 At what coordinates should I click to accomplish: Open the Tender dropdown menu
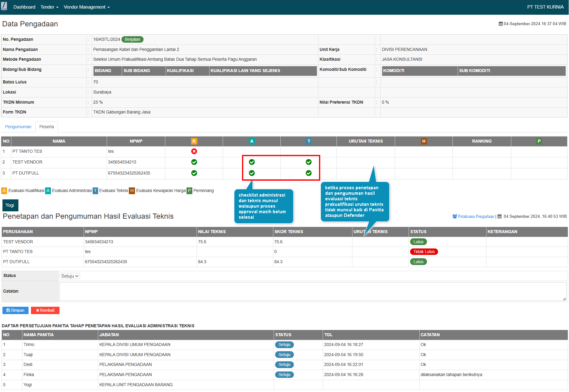[49, 7]
